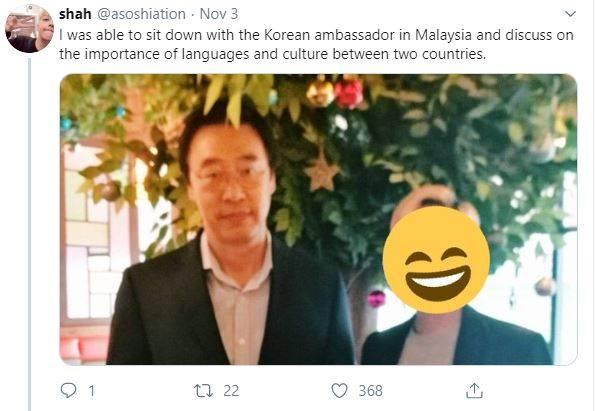Viewport: 595px width, 411px height.
Task: Like the tweet with the heart icon
Action: pyautogui.click(x=339, y=391)
